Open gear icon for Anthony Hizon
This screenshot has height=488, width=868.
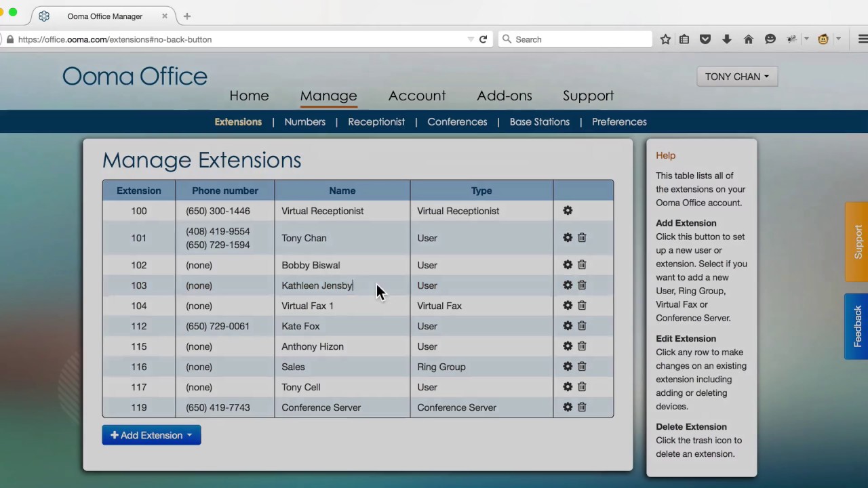pos(568,346)
